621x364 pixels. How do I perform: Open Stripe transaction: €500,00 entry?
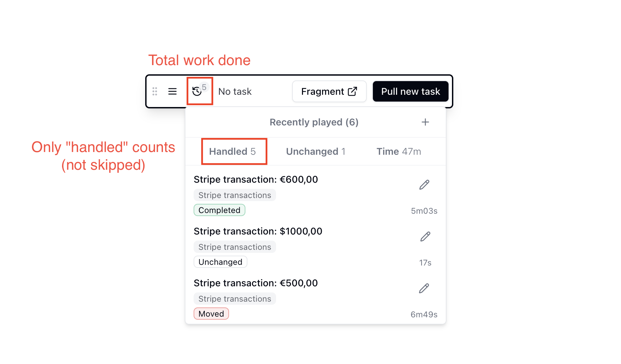256,283
